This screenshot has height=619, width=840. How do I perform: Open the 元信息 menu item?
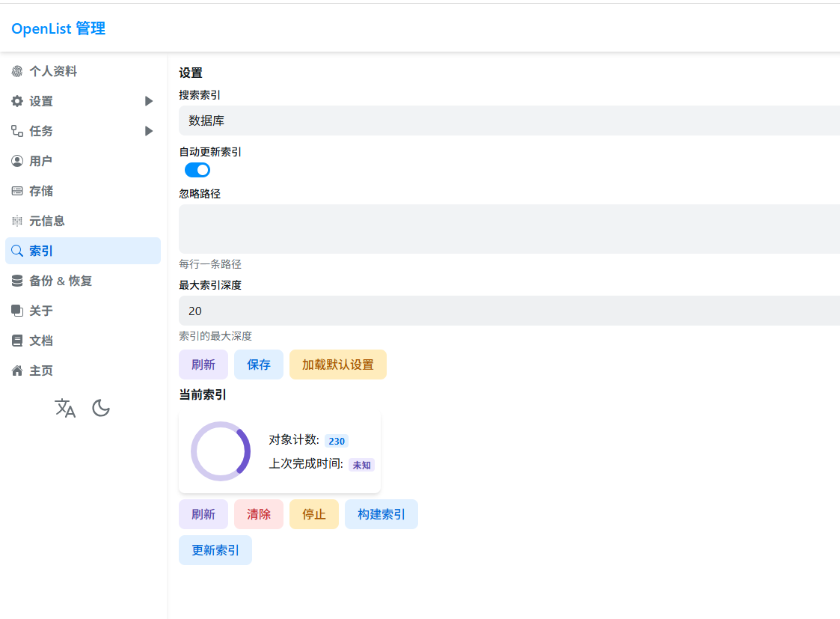pyautogui.click(x=47, y=221)
